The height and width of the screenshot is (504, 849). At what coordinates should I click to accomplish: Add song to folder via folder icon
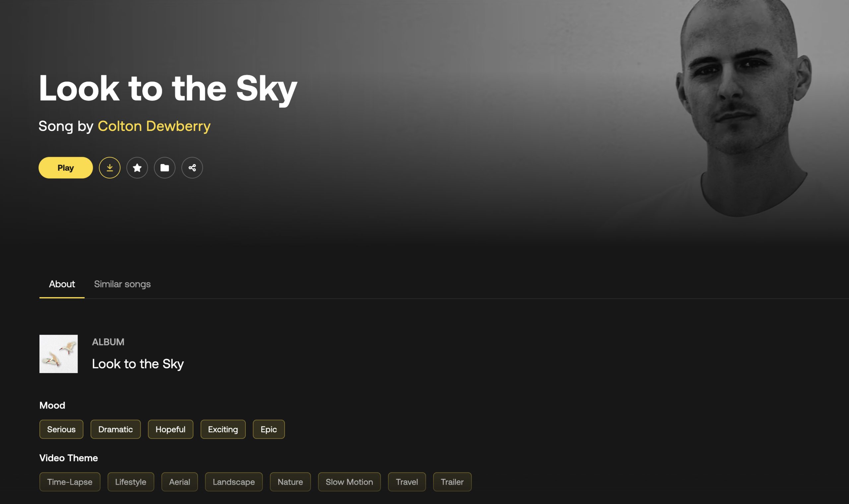[165, 168]
